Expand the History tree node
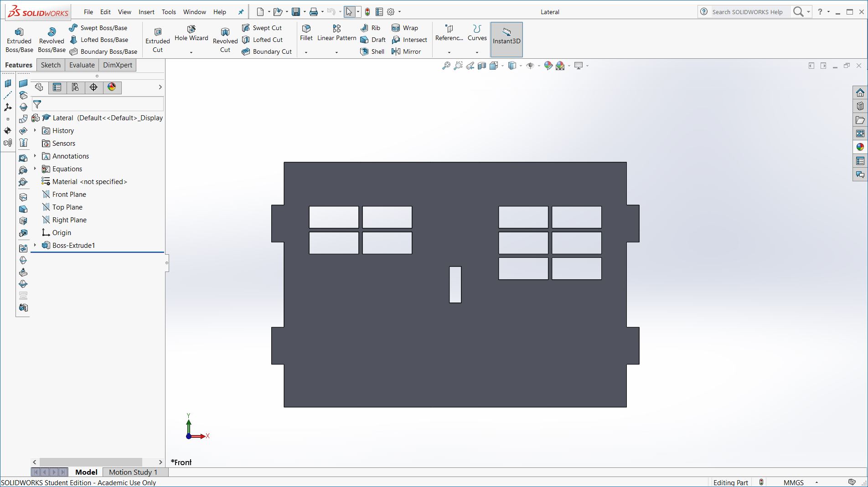 click(35, 130)
